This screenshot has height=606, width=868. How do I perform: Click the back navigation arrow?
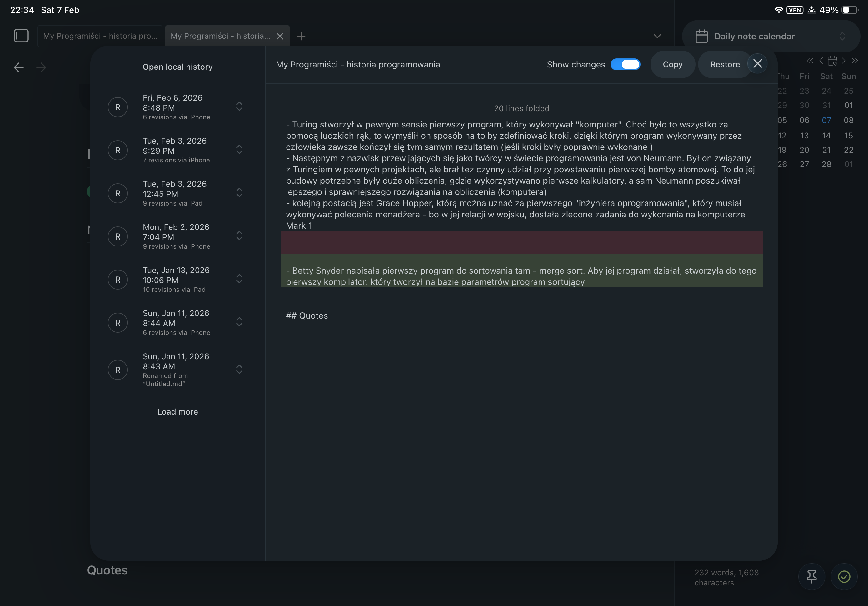(18, 68)
